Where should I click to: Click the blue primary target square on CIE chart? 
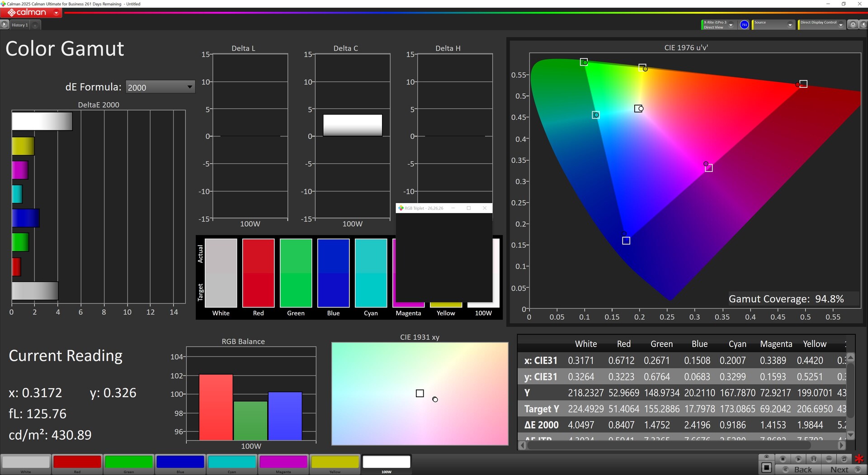[626, 241]
